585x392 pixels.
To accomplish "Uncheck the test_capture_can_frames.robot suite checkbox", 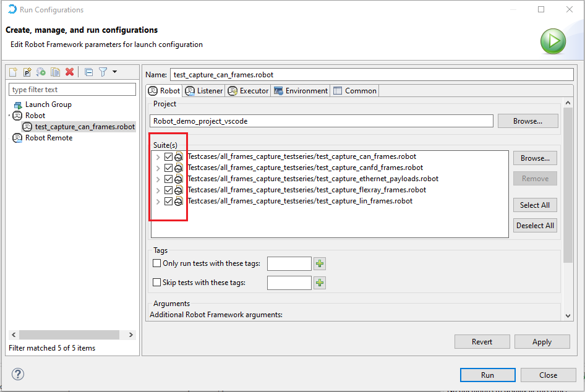I will [168, 157].
